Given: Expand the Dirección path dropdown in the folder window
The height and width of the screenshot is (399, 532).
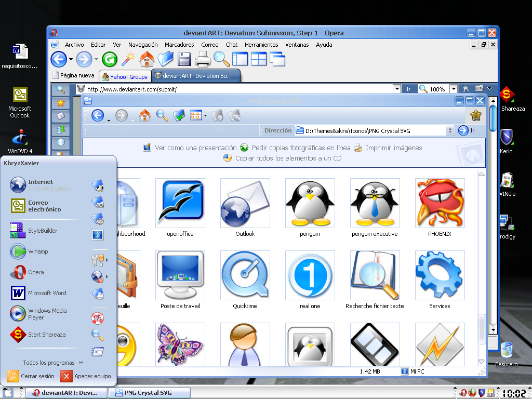Looking at the screenshot, I should tap(450, 130).
